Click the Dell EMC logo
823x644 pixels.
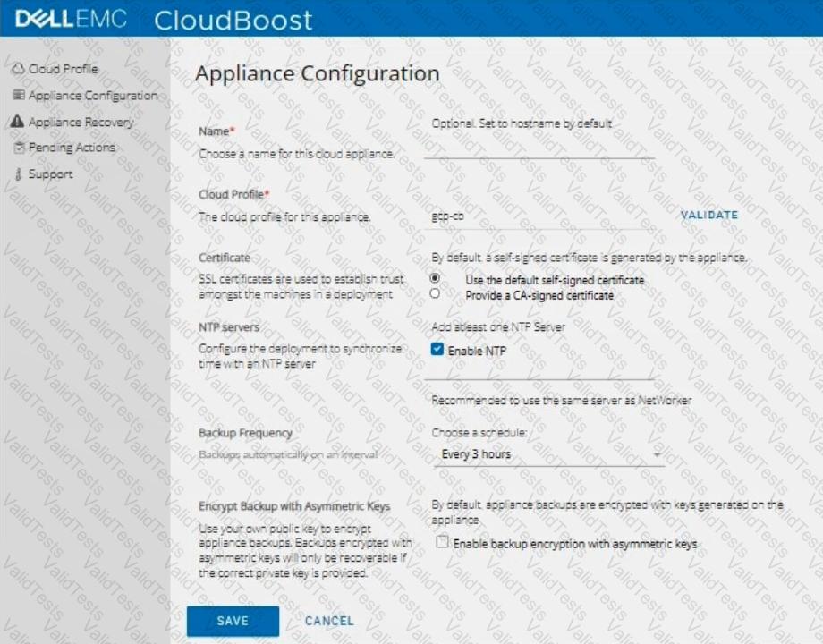tap(71, 19)
